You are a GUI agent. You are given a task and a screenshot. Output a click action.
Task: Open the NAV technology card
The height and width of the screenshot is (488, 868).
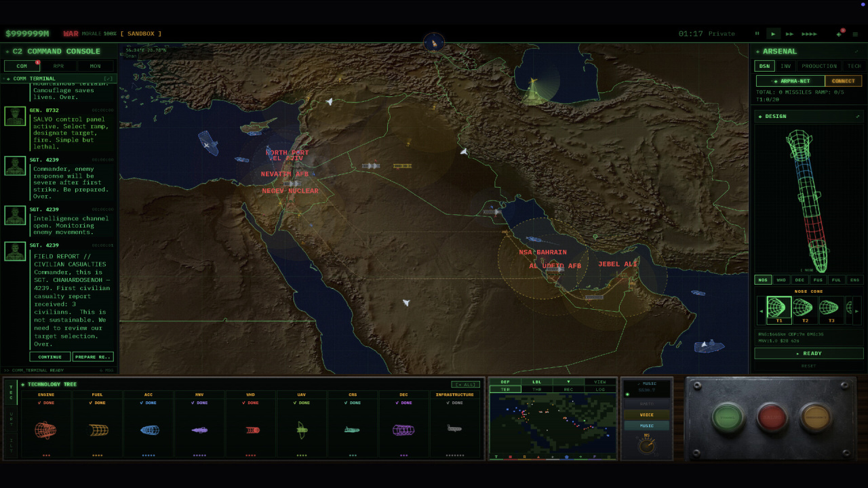199,424
